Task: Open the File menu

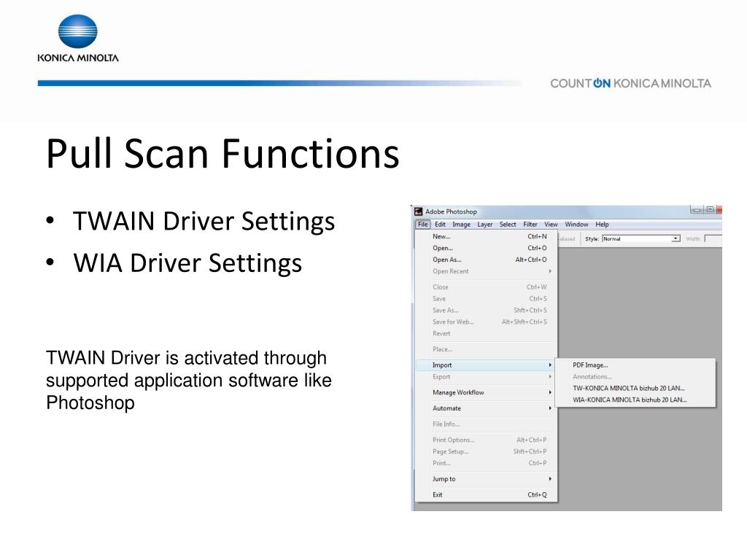Action: [423, 225]
